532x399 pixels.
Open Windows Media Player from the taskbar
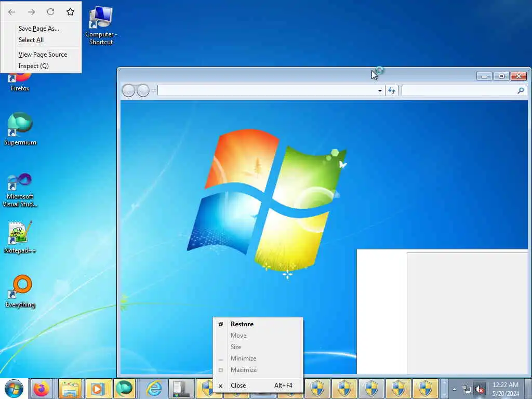pyautogui.click(x=98, y=389)
